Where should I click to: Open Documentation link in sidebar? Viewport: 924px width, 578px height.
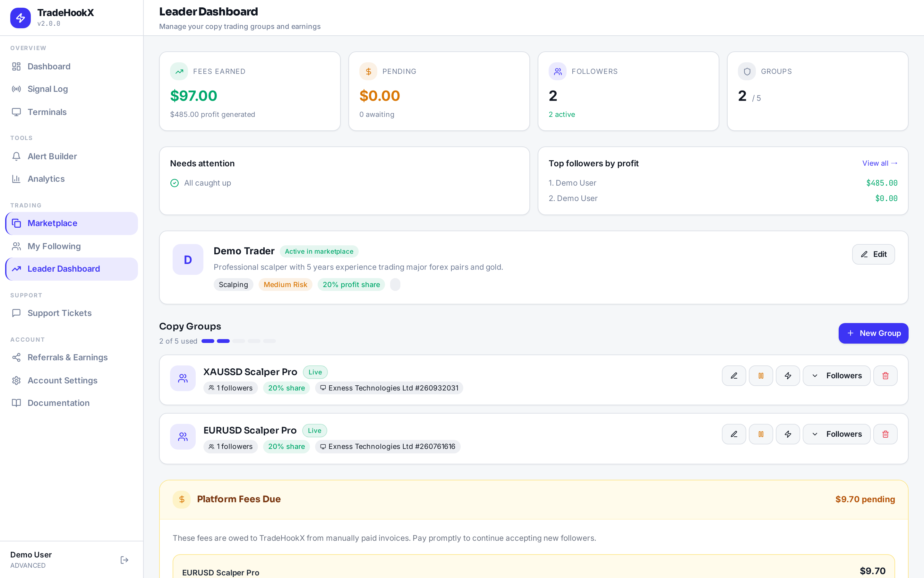pyautogui.click(x=72, y=403)
